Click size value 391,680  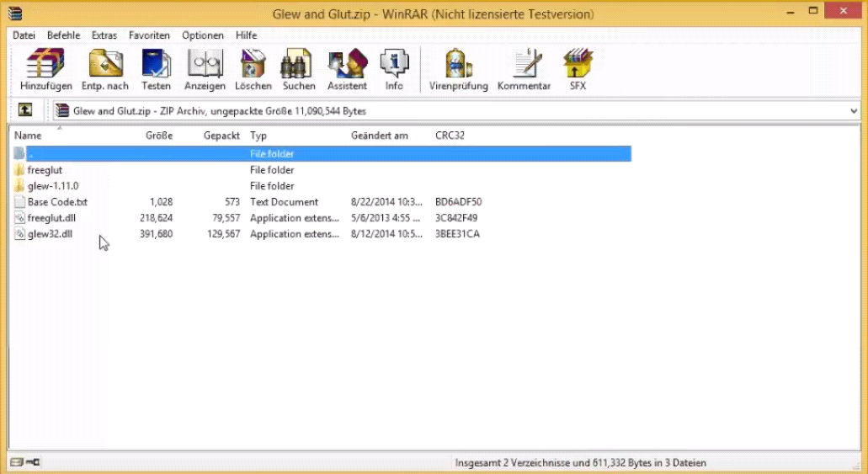pyautogui.click(x=156, y=234)
